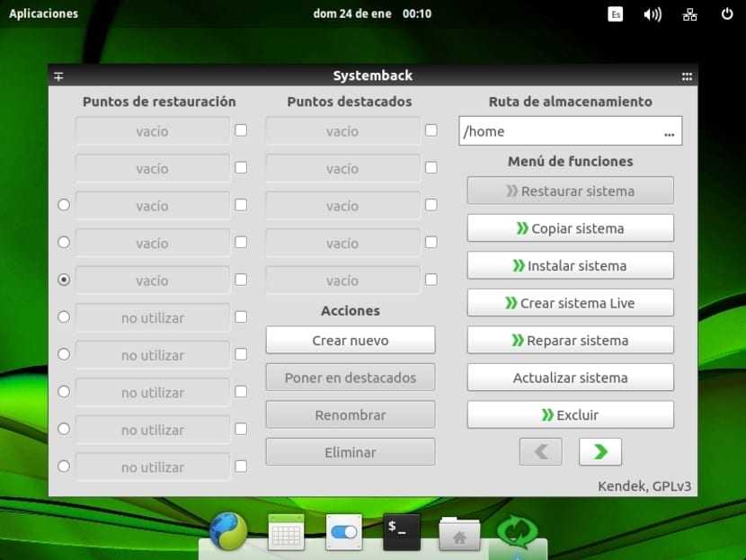
Task: Check the first highlighted point checkbox
Action: click(431, 130)
